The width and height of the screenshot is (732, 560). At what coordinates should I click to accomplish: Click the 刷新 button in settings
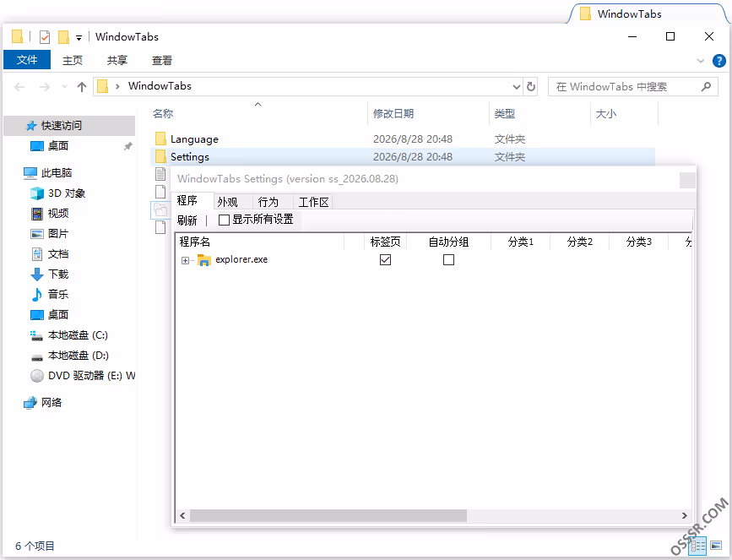pyautogui.click(x=187, y=220)
